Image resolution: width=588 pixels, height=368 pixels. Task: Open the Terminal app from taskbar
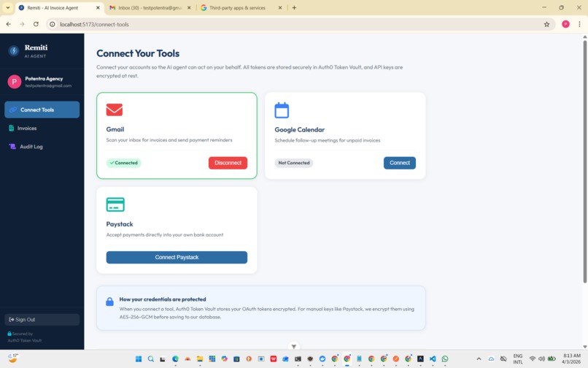[x=298, y=359]
